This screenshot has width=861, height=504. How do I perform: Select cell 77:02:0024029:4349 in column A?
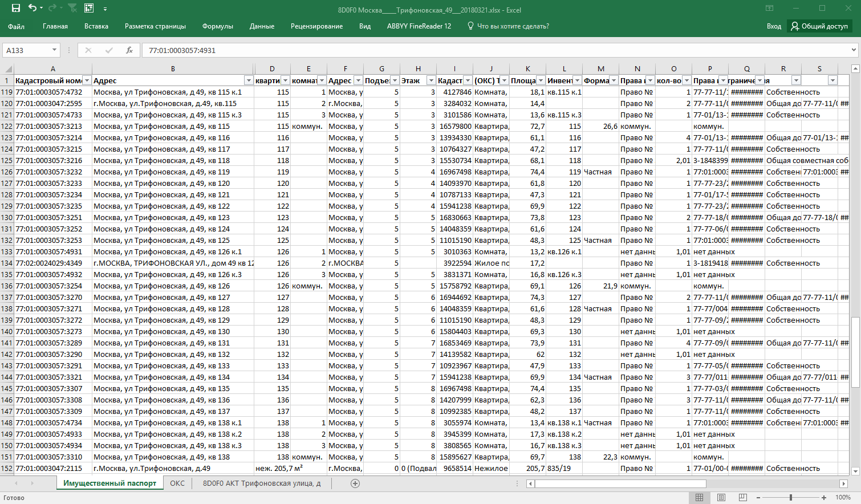coord(53,263)
